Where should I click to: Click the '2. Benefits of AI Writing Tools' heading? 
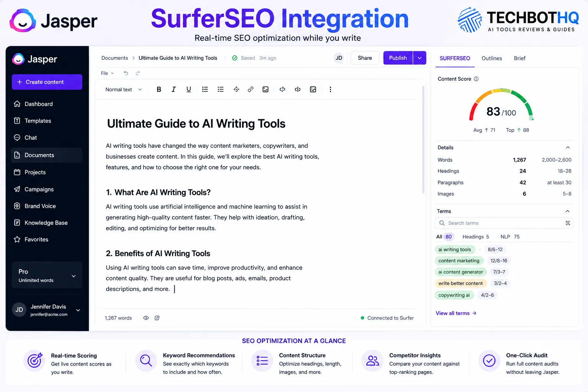158,253
